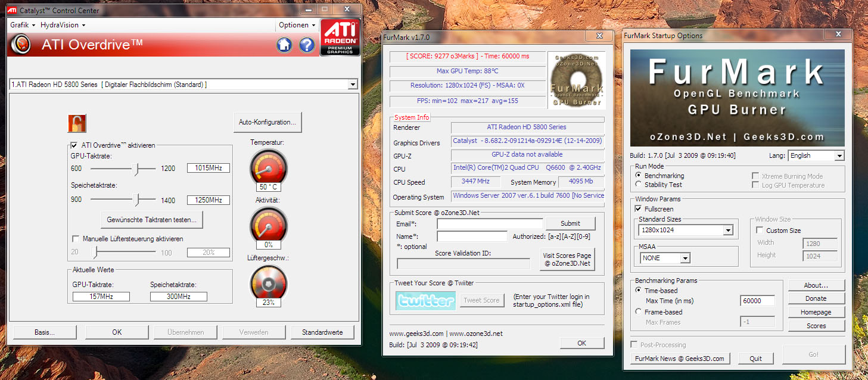Viewport: 868px width, 380px height.
Task: Click the FurMark OpenGL Benchmark banner
Action: tap(737, 98)
